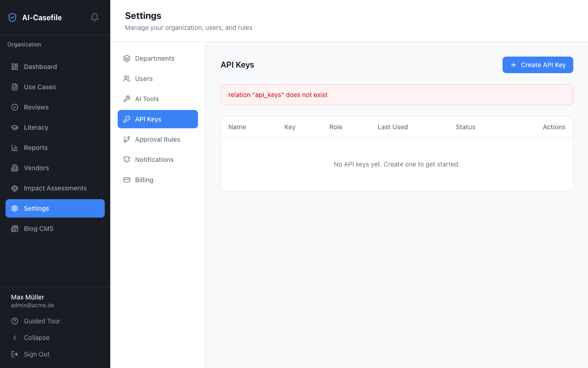Select the Reviews checkmark icon
This screenshot has width=588, height=368.
point(14,107)
